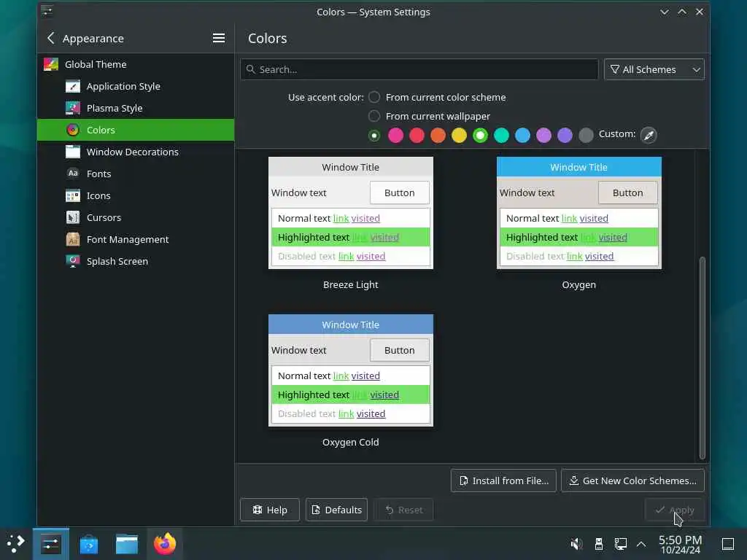Open network connections tray icon
The image size is (747, 560).
pos(621,544)
